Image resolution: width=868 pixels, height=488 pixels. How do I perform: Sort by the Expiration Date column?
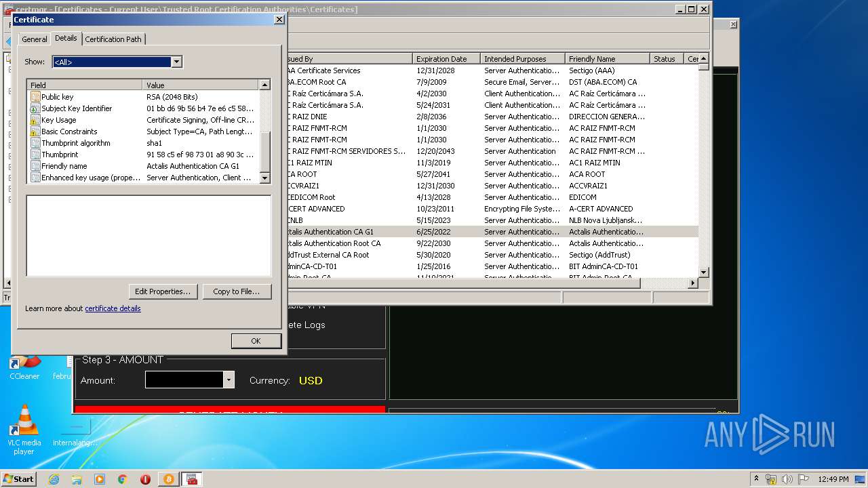446,59
